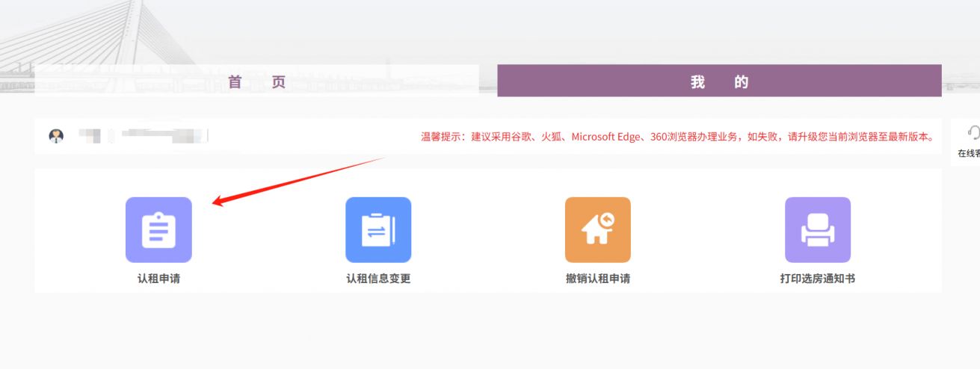Click the blurred user name text
This screenshot has width=980, height=369.
(x=143, y=136)
